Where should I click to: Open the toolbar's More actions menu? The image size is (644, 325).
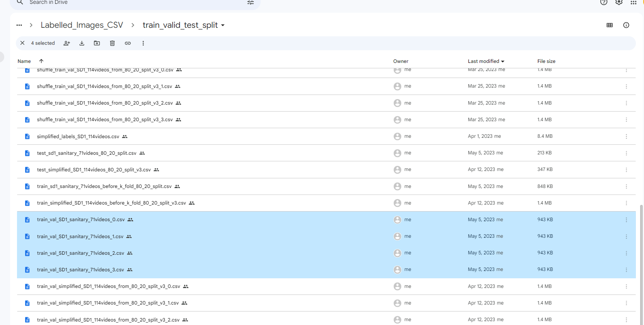[143, 43]
